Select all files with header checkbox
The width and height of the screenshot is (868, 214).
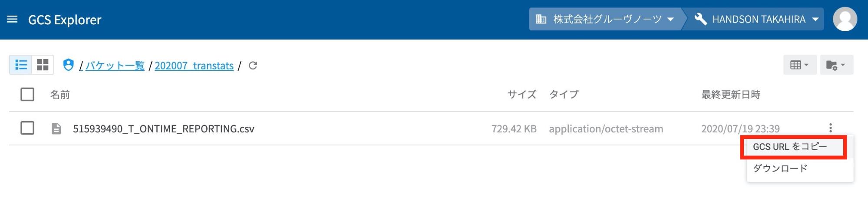27,94
